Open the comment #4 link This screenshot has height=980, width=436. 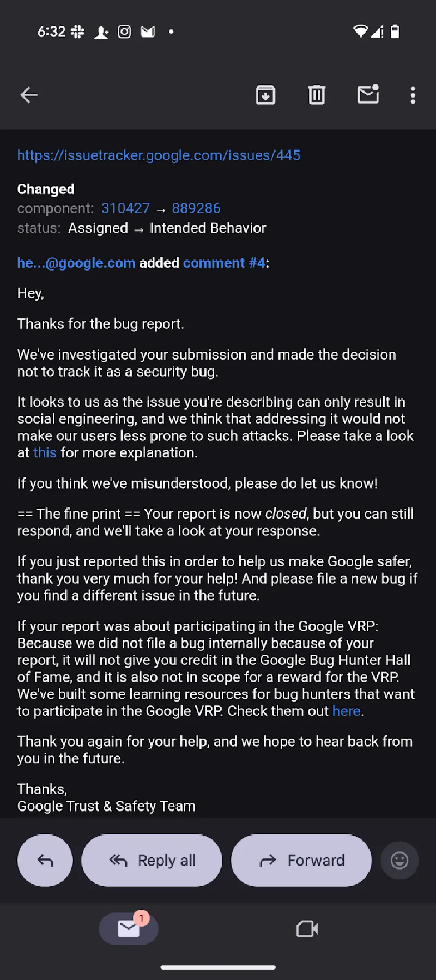pyautogui.click(x=224, y=263)
